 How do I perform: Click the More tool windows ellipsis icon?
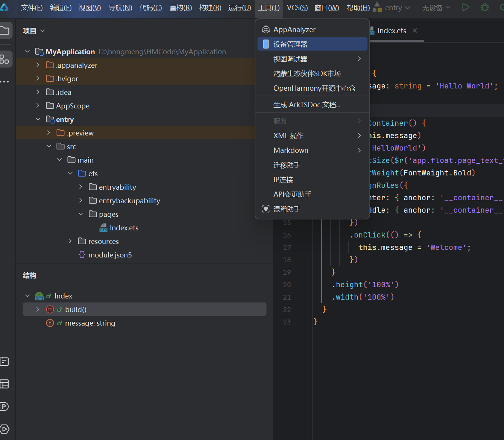[x=5, y=81]
